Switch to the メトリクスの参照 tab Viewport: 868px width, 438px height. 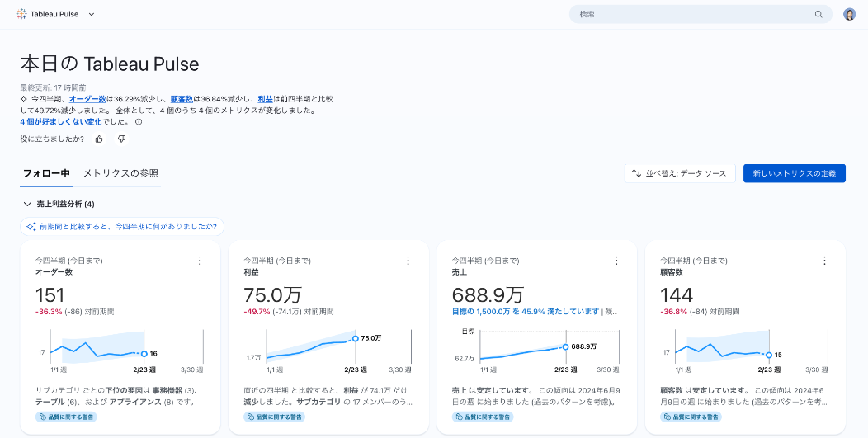tap(120, 173)
